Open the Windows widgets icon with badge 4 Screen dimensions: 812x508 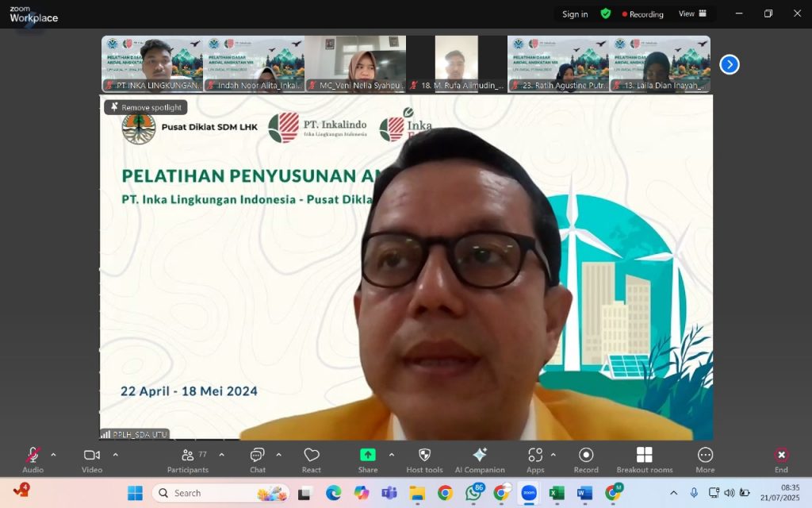pos(21,490)
